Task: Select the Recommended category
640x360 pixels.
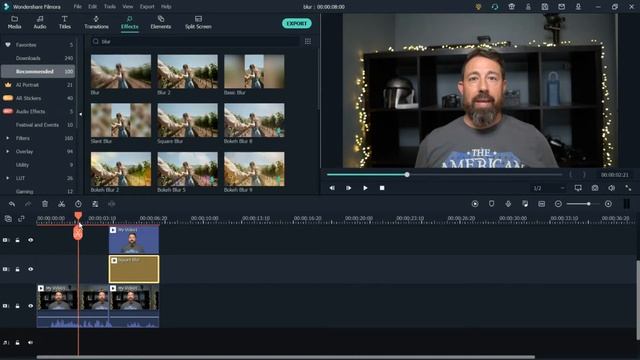Action: [x=38, y=71]
